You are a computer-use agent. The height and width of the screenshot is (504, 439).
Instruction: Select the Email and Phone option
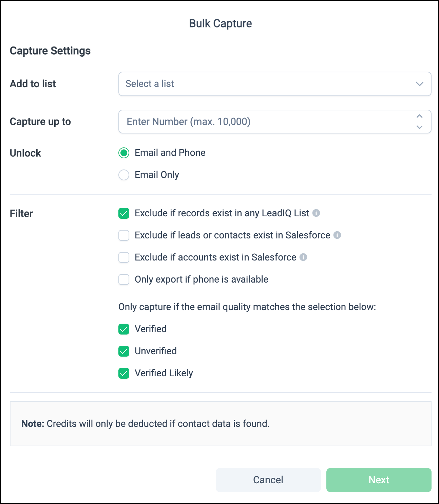tap(124, 153)
